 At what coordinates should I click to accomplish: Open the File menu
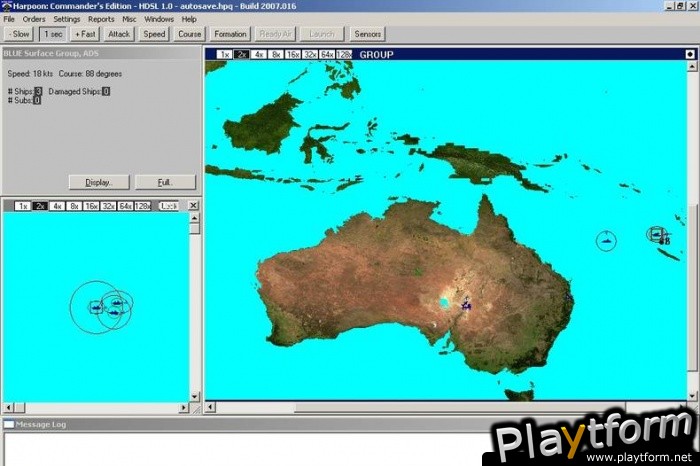(9, 19)
